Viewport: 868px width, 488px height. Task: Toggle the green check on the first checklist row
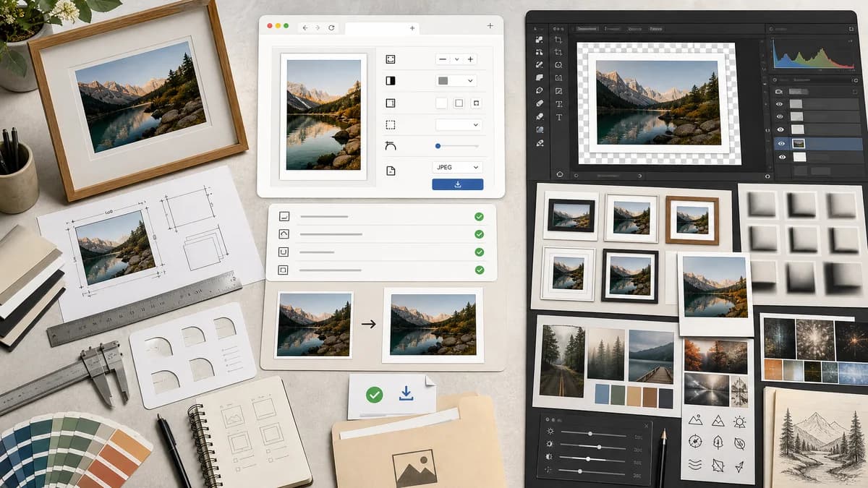479,216
